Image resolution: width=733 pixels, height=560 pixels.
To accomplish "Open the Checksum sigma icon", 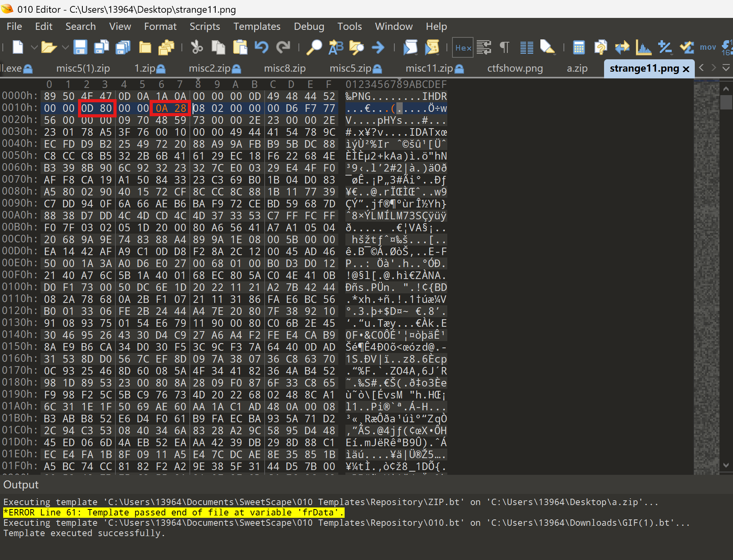I will [686, 47].
